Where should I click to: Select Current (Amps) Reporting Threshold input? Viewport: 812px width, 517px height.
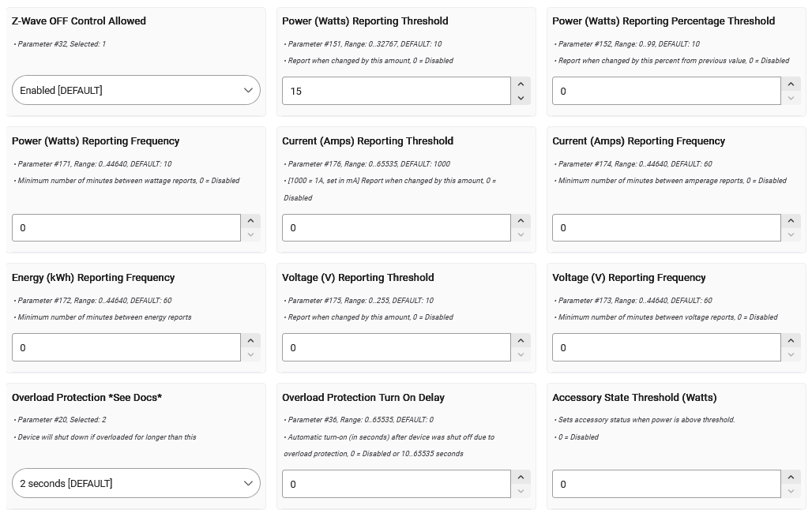[x=396, y=227]
